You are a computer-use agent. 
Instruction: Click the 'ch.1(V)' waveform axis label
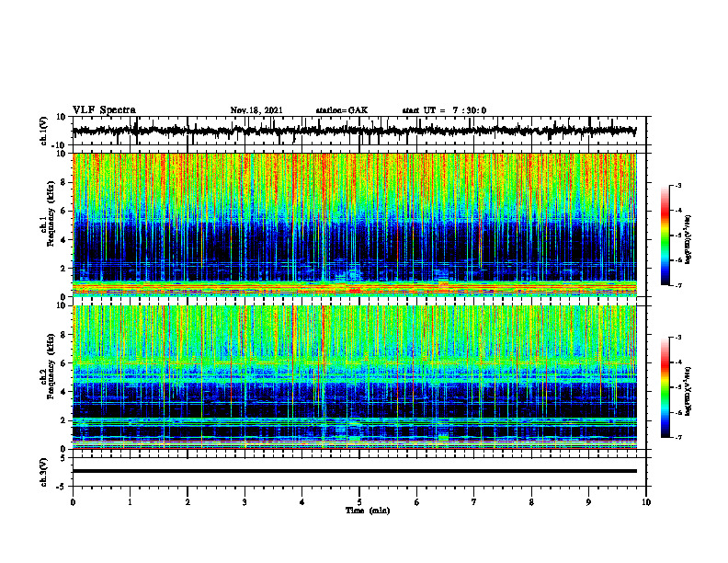[x=44, y=131]
